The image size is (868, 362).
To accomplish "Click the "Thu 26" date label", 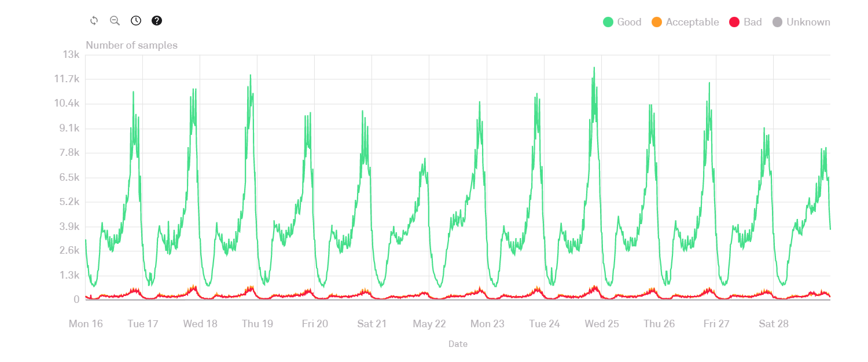I will pos(659,324).
